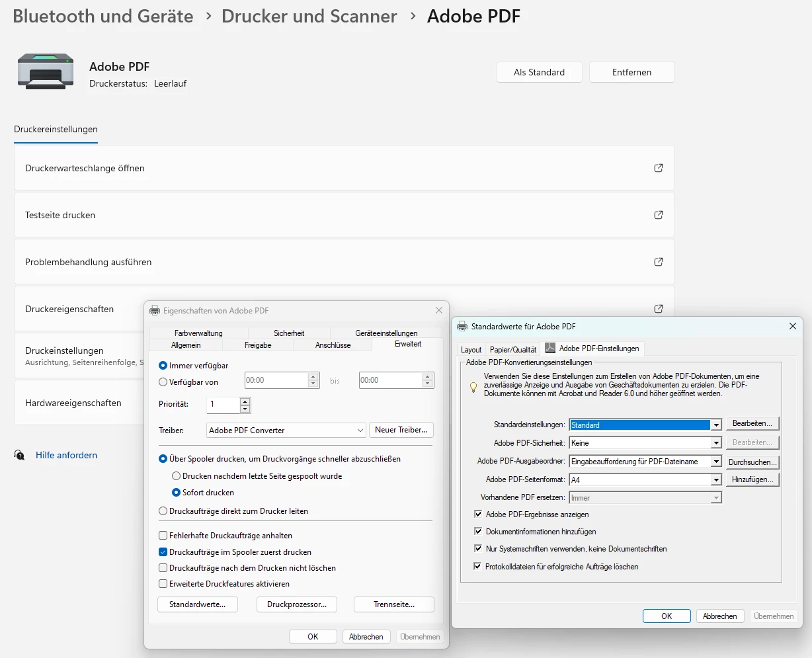Select Über Spooler drucken option
Screen dimensions: 812x658
[x=163, y=458]
